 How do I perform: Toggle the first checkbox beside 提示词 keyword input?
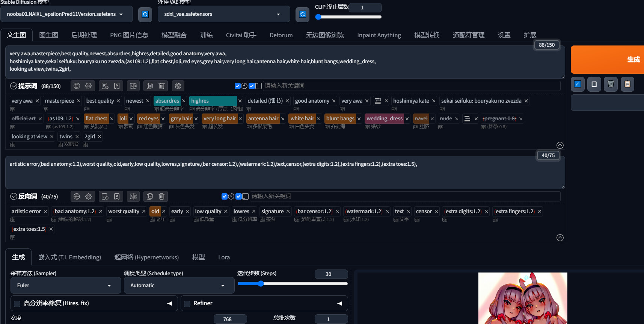coord(238,86)
